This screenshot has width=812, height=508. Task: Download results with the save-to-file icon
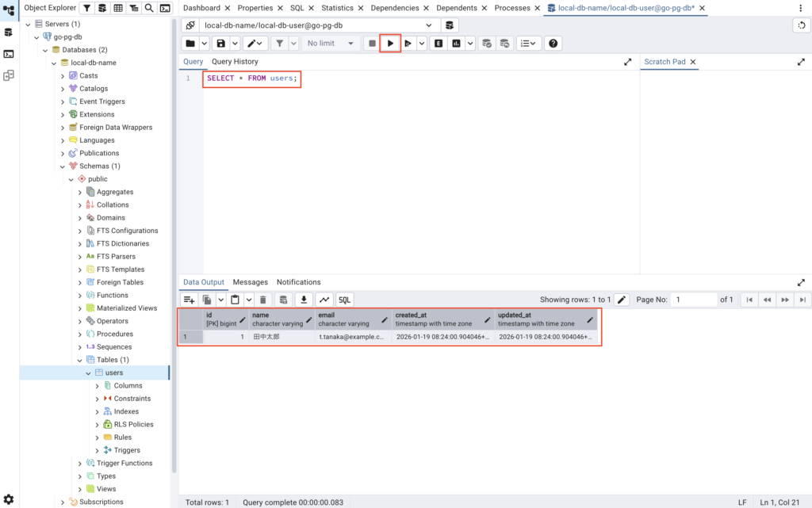pos(303,300)
